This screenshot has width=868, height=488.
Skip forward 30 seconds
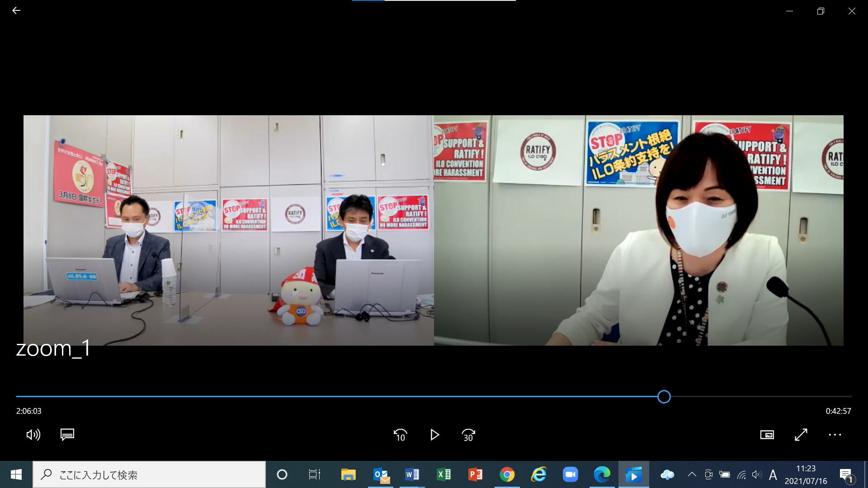(x=468, y=435)
